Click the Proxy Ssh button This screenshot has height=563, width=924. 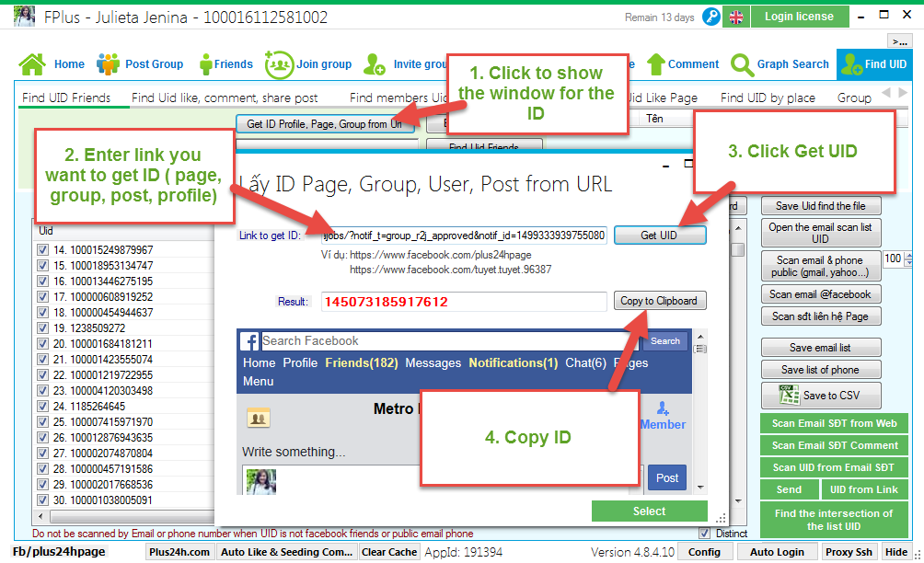pos(849,552)
